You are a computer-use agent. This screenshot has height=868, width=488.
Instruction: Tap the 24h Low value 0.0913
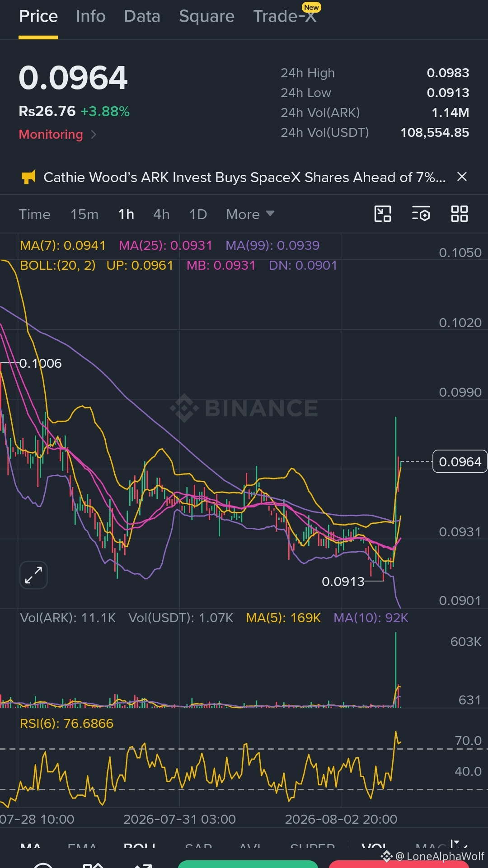pos(448,93)
